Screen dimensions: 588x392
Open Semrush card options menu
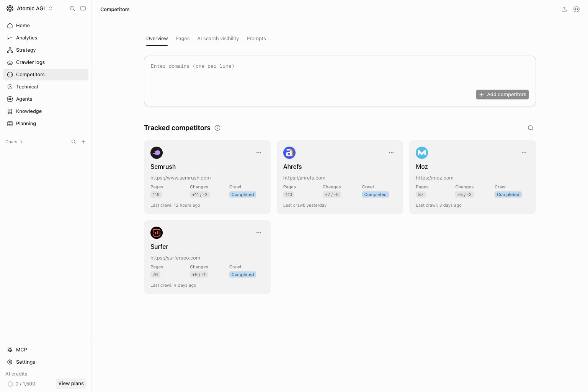click(x=259, y=153)
